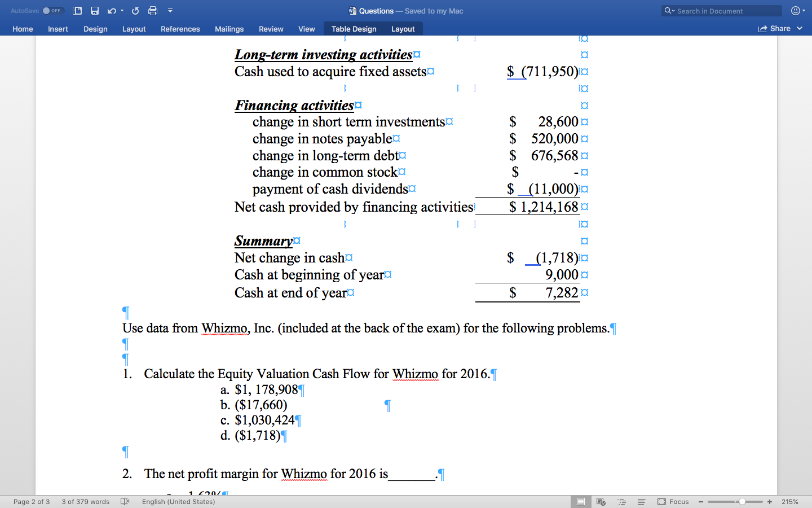This screenshot has width=812, height=508.
Task: Click the 3 of 379 words count
Action: point(86,501)
